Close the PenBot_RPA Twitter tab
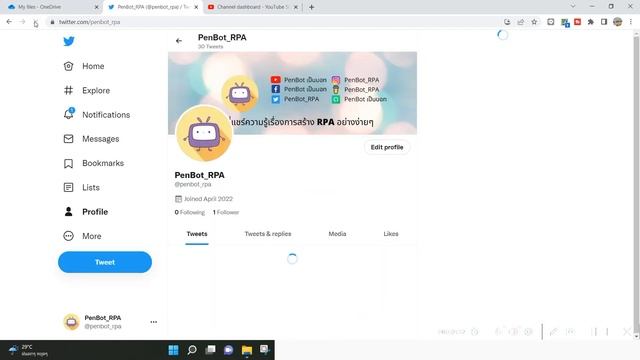The width and height of the screenshot is (640, 360). pos(196,7)
